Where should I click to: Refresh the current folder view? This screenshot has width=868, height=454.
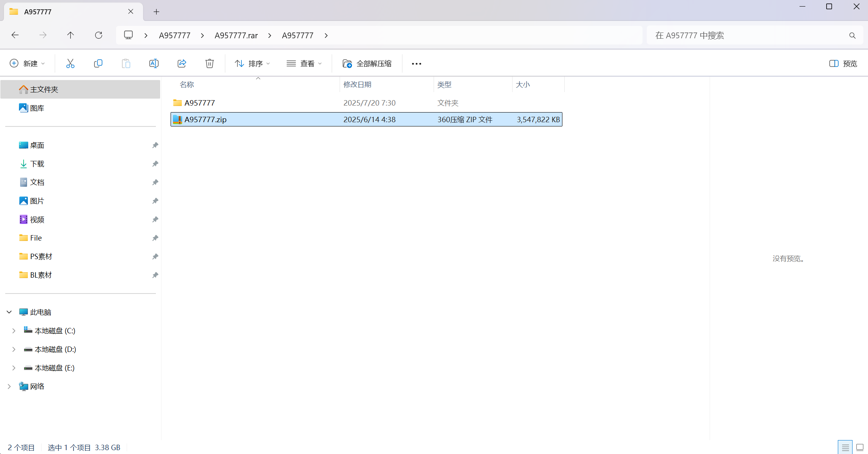click(99, 35)
